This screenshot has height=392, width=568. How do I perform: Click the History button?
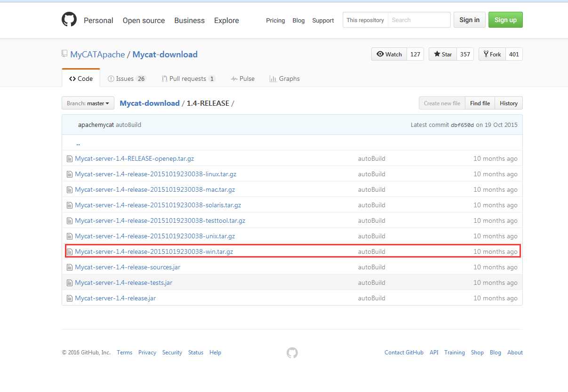508,103
